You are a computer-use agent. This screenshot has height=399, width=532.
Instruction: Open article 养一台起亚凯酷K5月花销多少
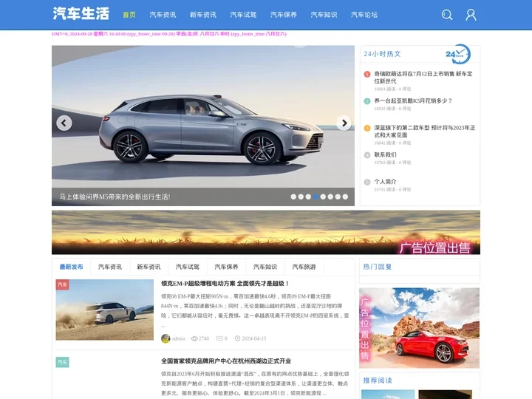click(413, 100)
